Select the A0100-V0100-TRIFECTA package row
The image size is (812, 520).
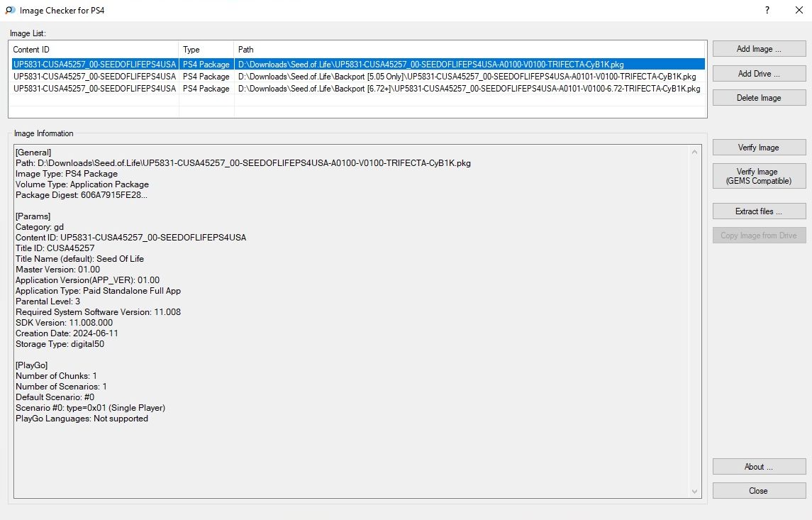pyautogui.click(x=358, y=65)
